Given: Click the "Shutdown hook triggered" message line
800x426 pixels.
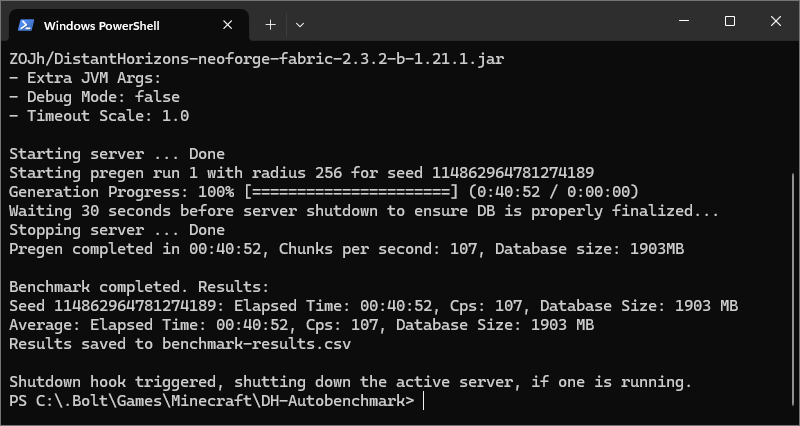Looking at the screenshot, I should [x=350, y=382].
